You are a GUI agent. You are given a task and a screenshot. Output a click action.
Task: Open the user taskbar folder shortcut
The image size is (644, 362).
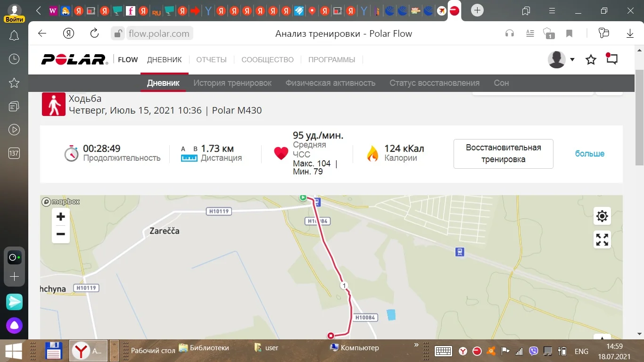tap(266, 348)
